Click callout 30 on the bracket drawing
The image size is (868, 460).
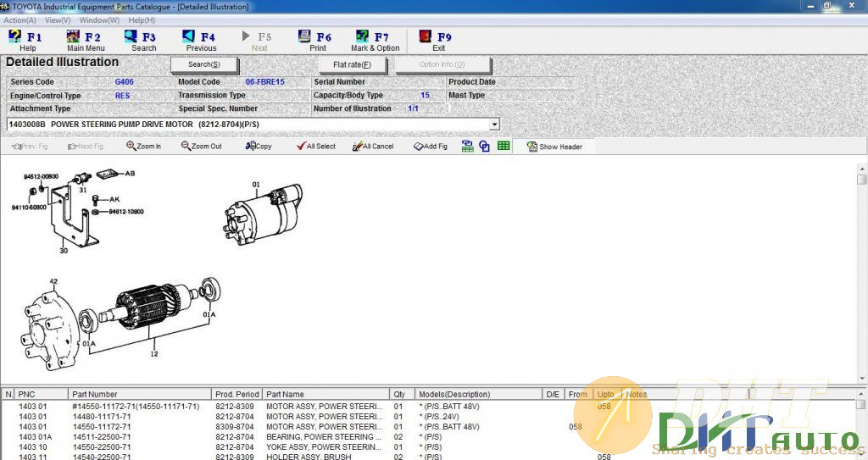click(x=64, y=250)
